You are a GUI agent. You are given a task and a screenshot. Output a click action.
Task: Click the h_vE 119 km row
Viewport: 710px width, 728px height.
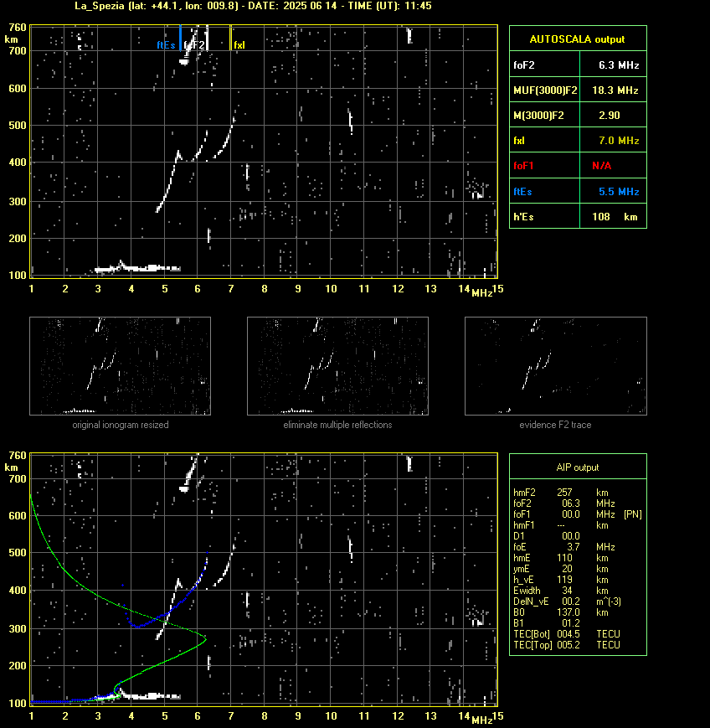point(561,580)
